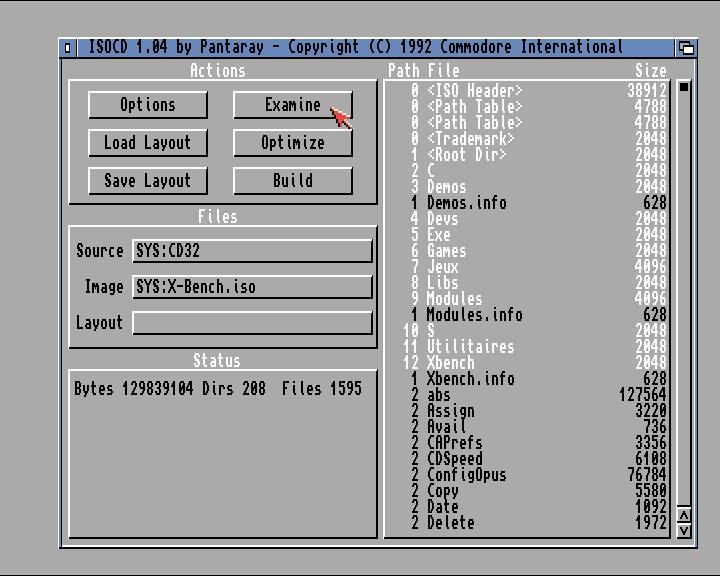
Task: Select the Copy file row
Action: click(527, 491)
